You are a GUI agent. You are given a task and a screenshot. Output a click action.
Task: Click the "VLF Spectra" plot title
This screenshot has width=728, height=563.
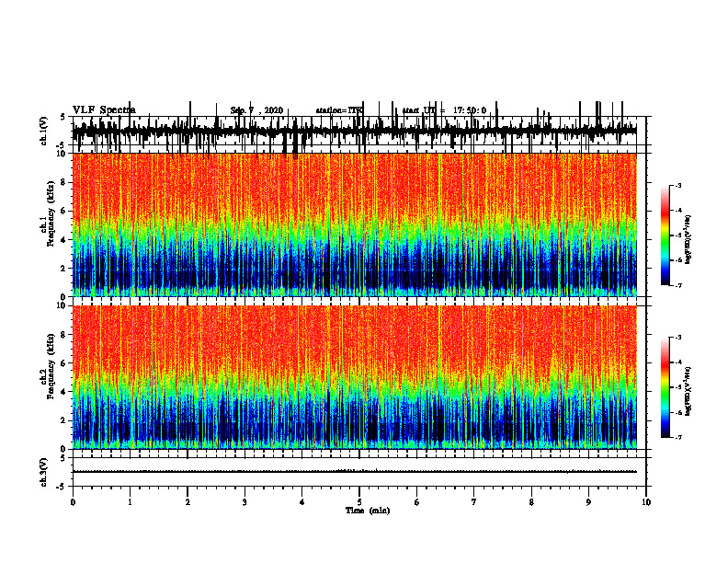pos(104,110)
